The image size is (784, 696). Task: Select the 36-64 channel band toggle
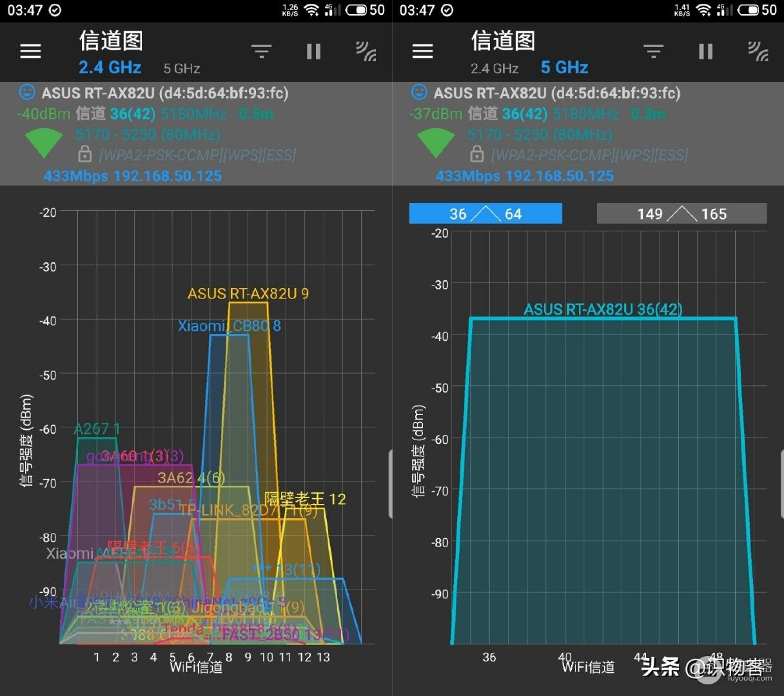[485, 213]
